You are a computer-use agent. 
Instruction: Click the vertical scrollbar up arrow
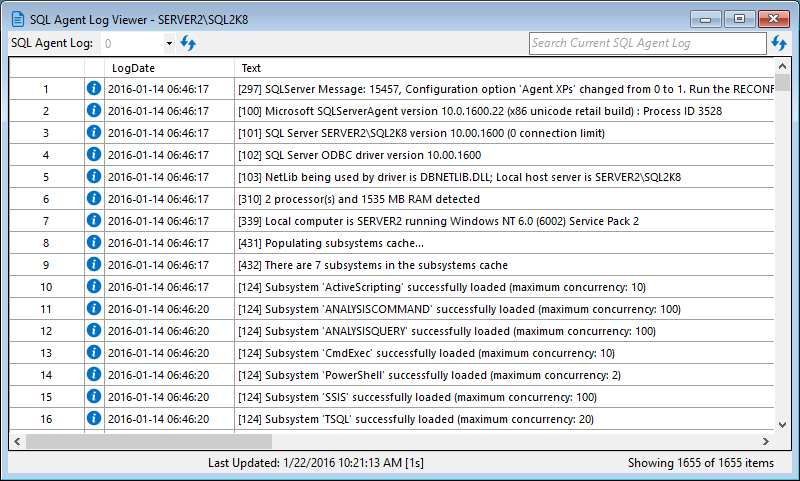click(782, 66)
